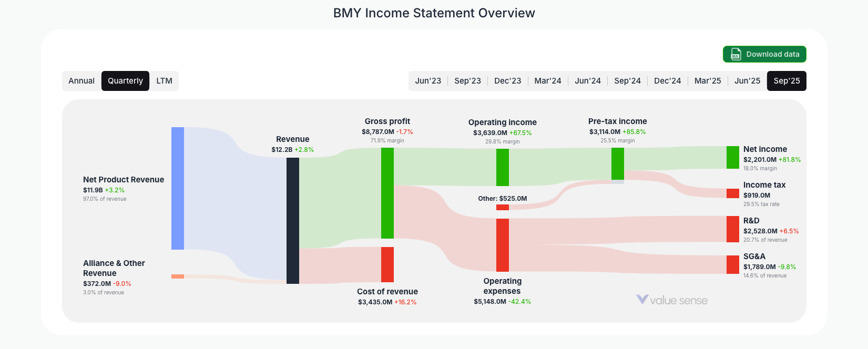Select the Quarterly view option
Screen dimensions: 868x349
[125, 80]
